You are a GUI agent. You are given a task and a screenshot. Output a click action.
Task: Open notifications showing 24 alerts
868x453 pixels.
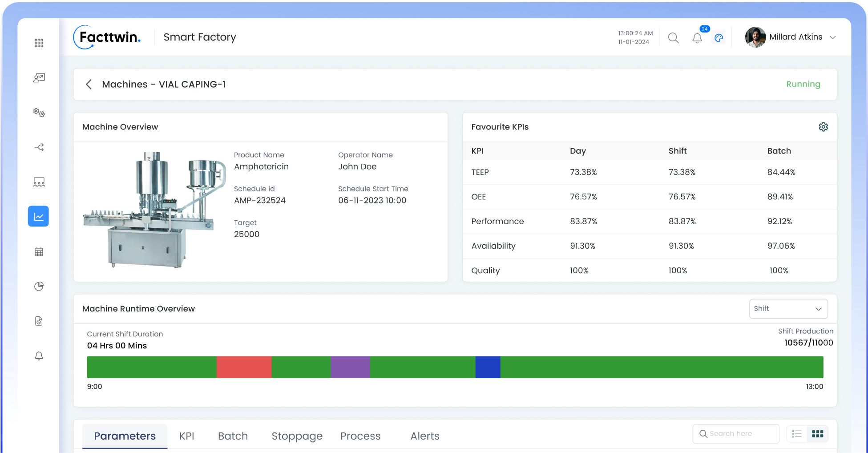click(697, 38)
